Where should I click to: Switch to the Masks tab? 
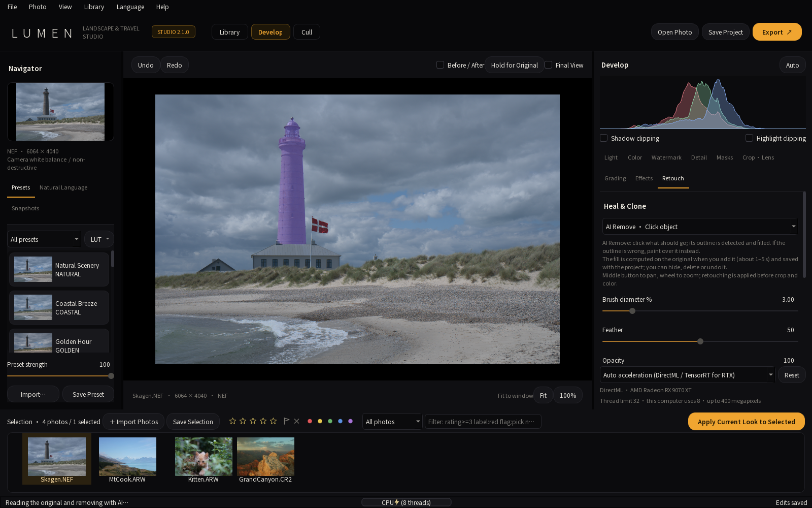[x=725, y=157]
